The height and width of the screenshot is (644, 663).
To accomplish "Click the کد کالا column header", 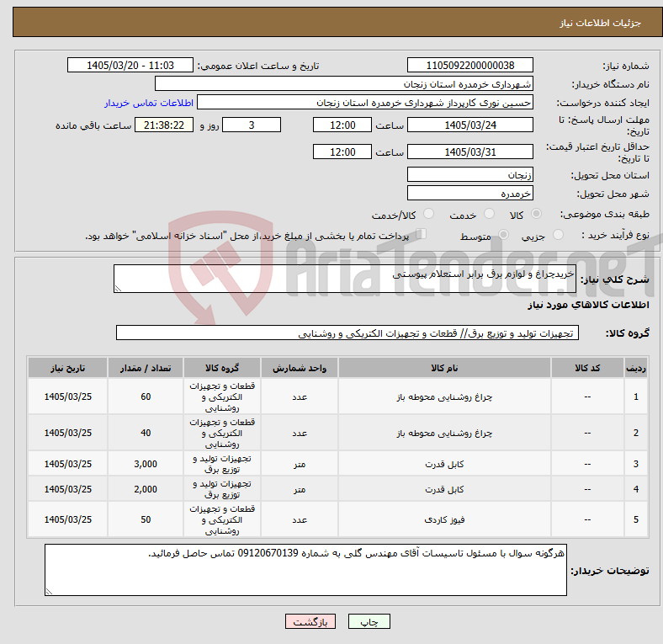I will tap(587, 368).
